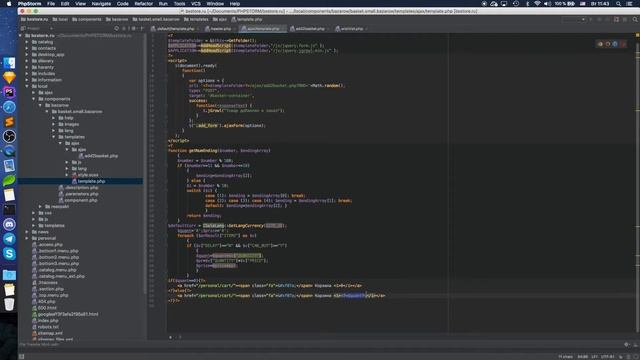The height and width of the screenshot is (360, 640).
Task: Open preview in Firefox browser icon
Action: tap(607, 44)
